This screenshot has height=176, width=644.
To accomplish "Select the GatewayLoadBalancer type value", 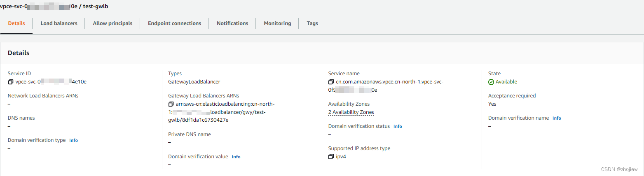I will click(x=194, y=82).
